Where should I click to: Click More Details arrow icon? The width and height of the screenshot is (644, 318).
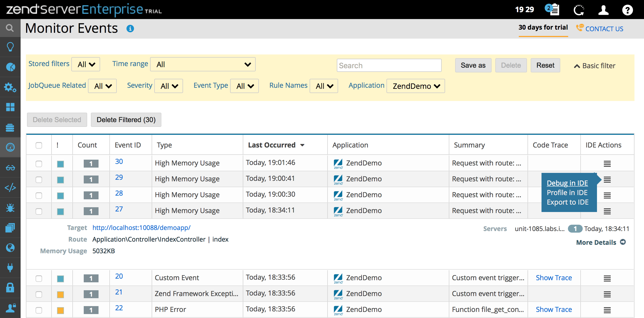click(x=623, y=242)
